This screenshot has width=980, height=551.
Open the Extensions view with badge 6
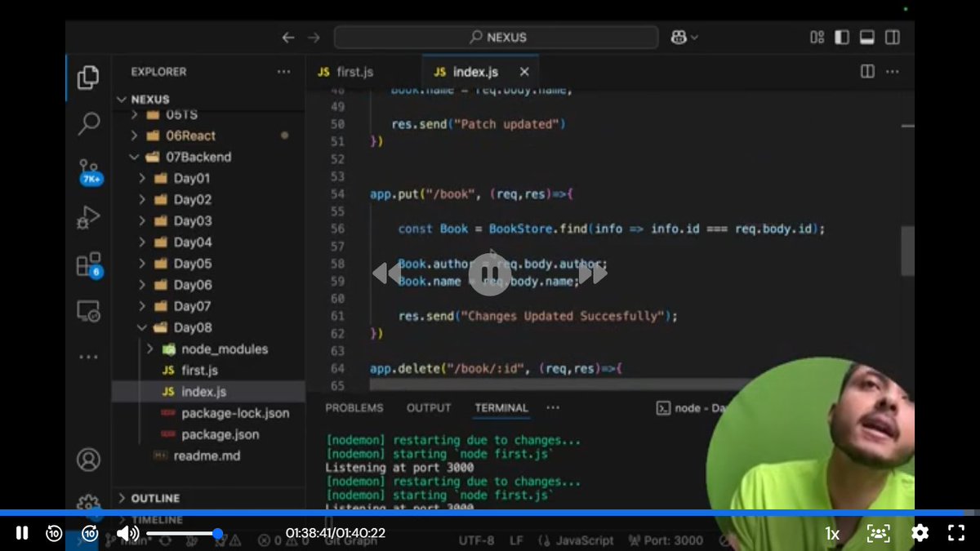88,264
